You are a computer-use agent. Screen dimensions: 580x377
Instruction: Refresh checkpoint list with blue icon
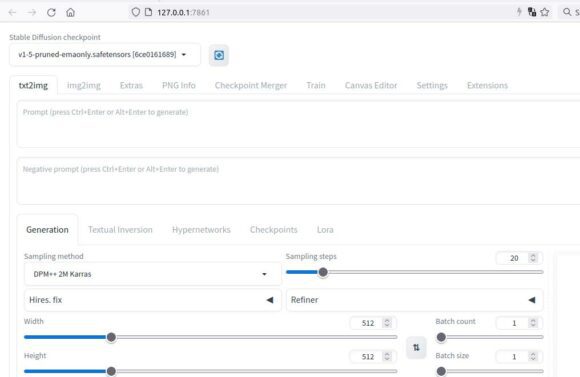(x=219, y=55)
